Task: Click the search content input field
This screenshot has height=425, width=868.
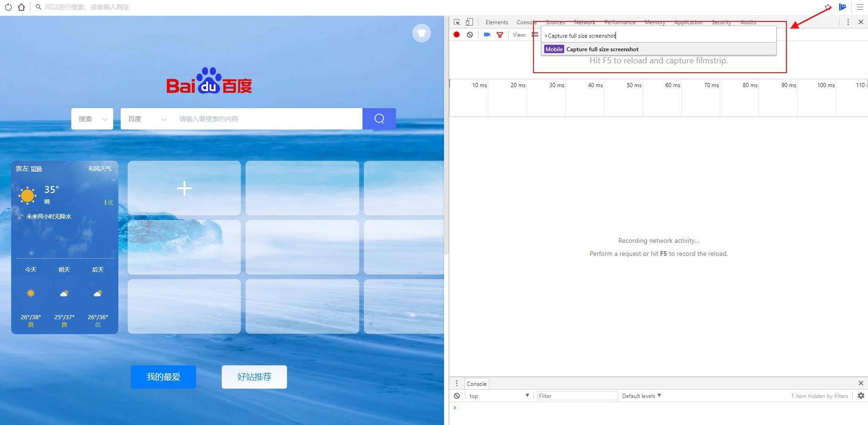Action: click(x=268, y=119)
